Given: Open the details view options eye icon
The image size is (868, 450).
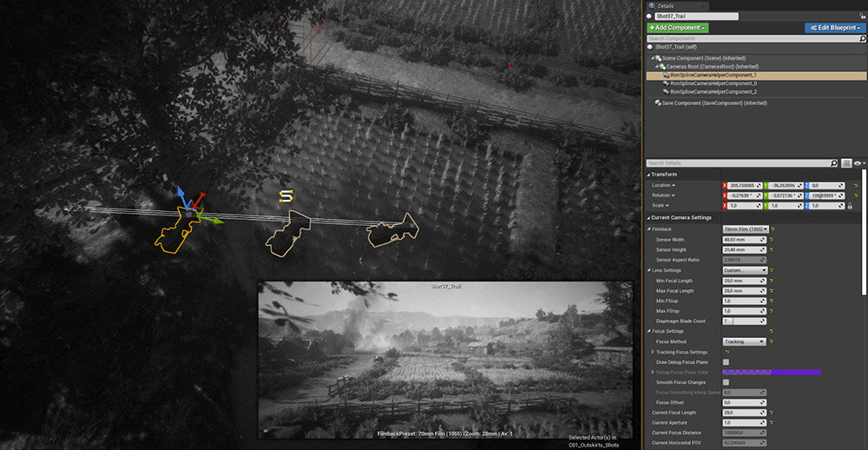Looking at the screenshot, I should tap(859, 163).
